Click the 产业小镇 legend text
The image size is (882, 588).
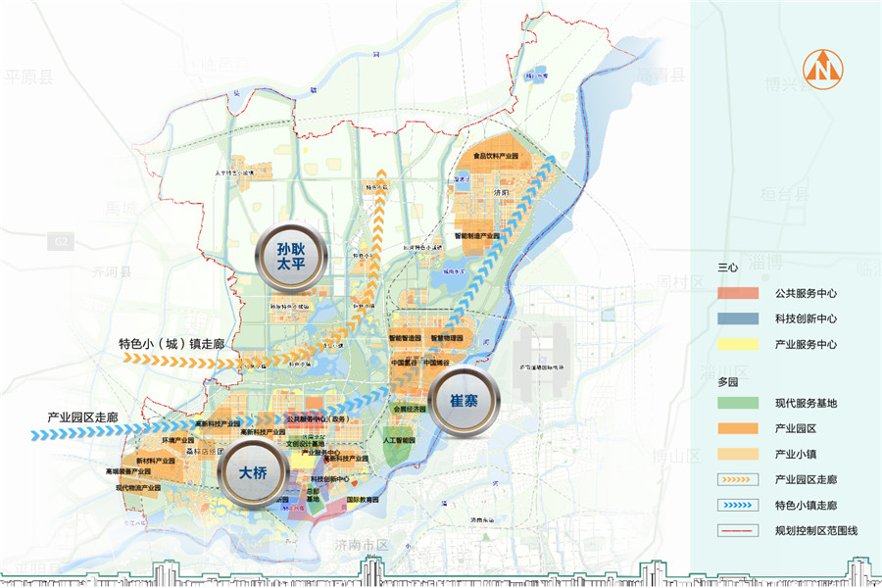tap(796, 454)
